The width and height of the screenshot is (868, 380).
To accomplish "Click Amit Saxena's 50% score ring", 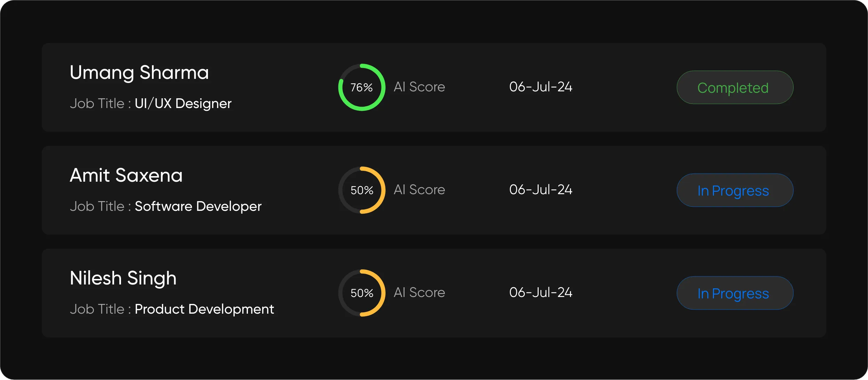I will (362, 190).
